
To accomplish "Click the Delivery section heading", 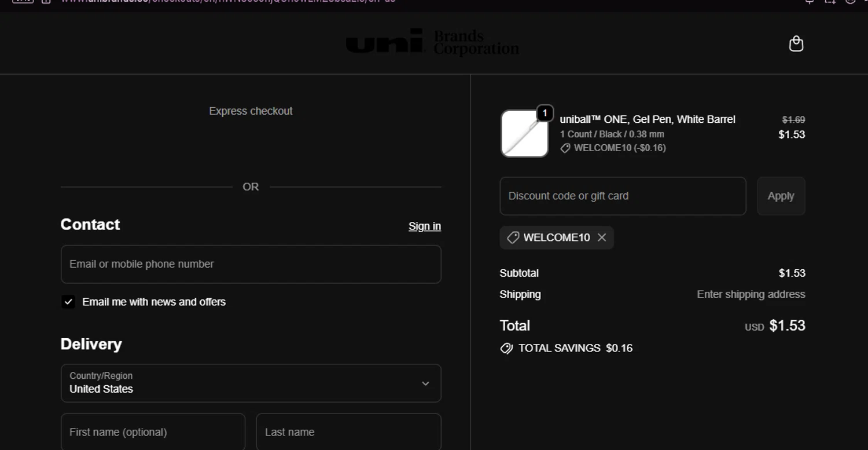I will 91,344.
